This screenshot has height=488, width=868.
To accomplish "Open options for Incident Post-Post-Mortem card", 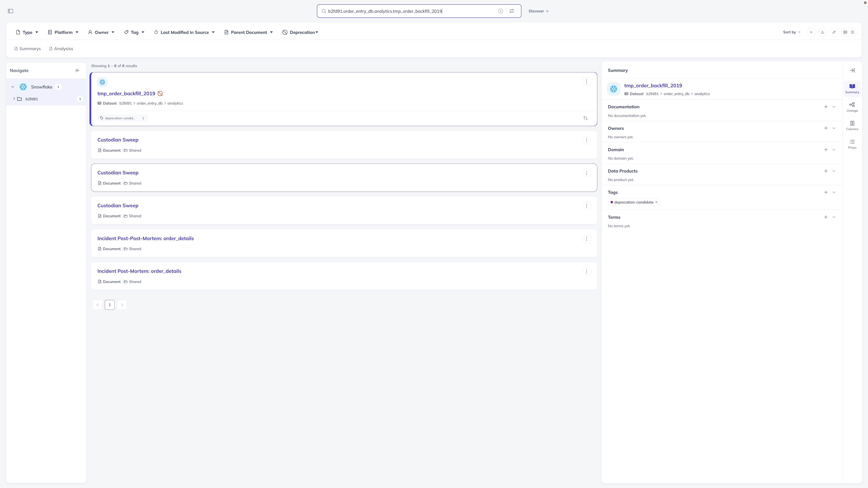I will pos(586,239).
